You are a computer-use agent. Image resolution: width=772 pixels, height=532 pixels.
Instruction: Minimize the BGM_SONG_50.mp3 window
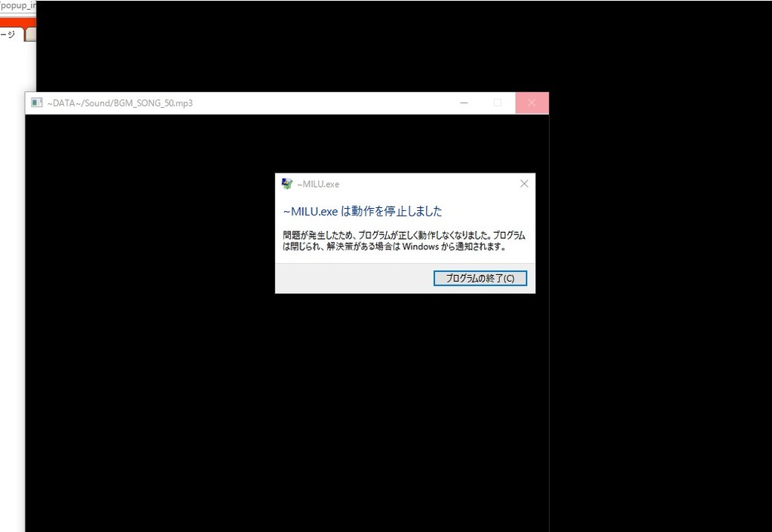tap(464, 103)
